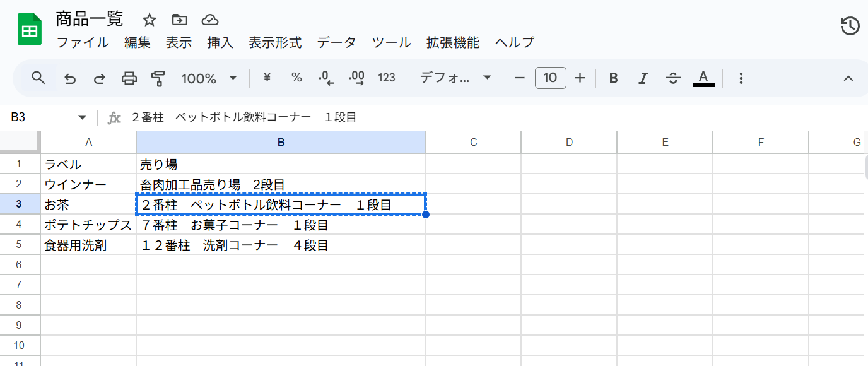Open the ツール menu
This screenshot has height=366, width=868.
click(391, 43)
